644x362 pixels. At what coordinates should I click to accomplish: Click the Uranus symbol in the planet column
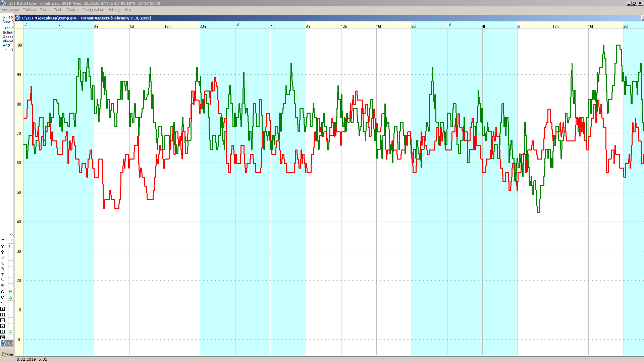pyautogui.click(x=3, y=275)
